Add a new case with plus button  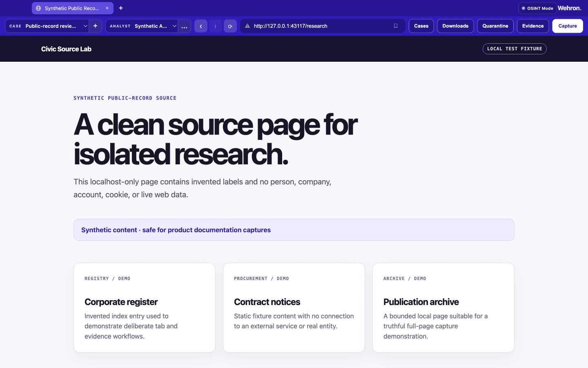point(96,26)
